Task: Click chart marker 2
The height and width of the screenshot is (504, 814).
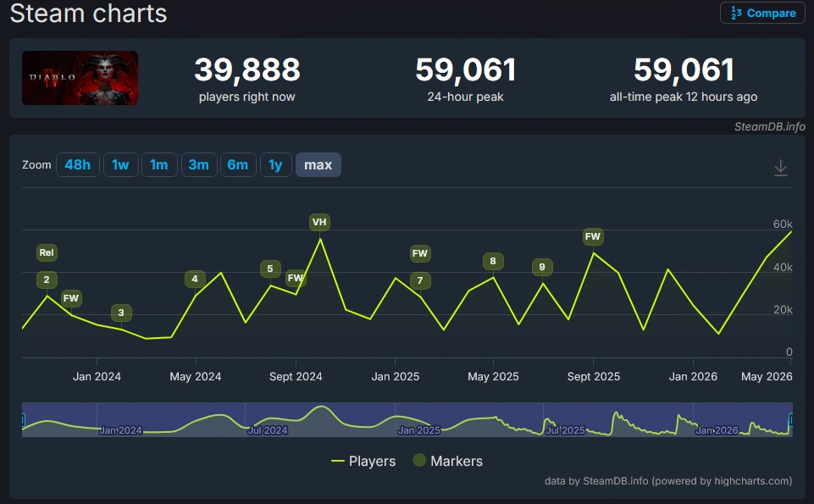Action: pos(47,280)
